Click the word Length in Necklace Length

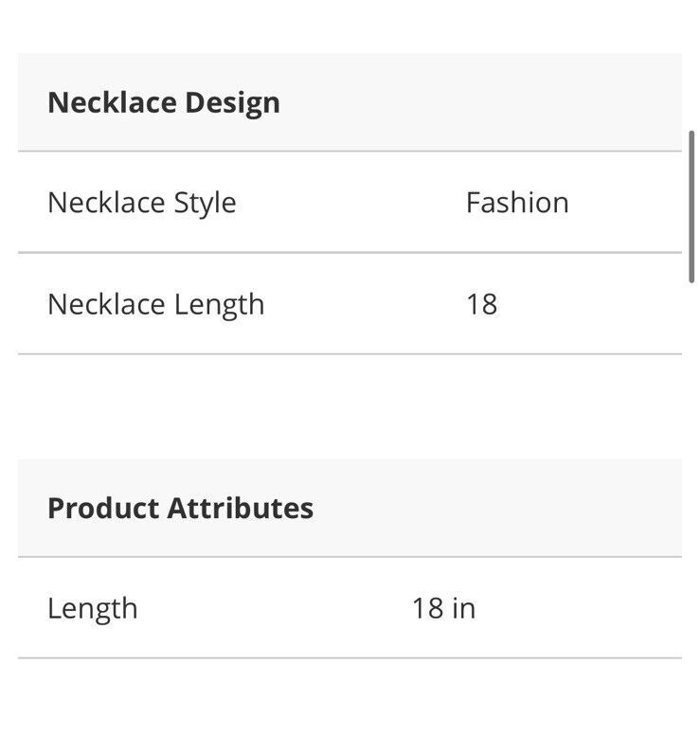219,304
